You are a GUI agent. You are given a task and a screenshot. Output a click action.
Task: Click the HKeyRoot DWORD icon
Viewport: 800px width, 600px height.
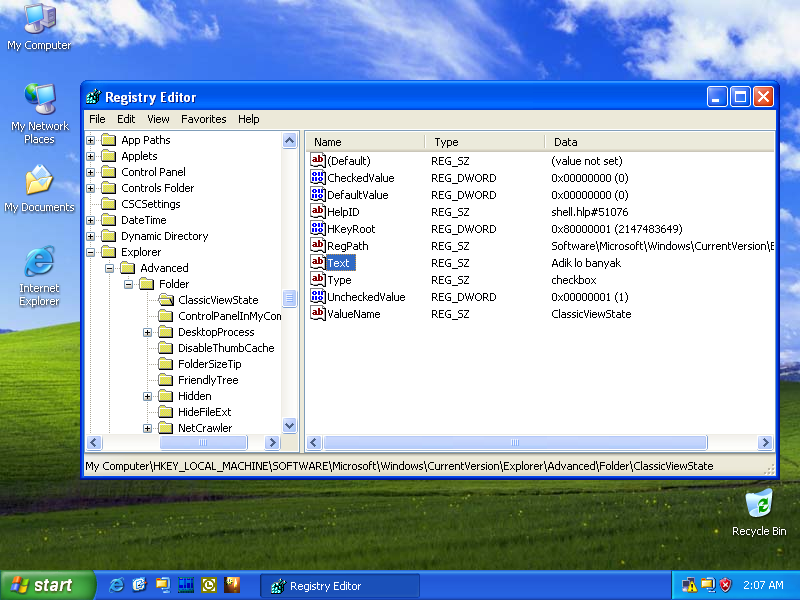317,229
